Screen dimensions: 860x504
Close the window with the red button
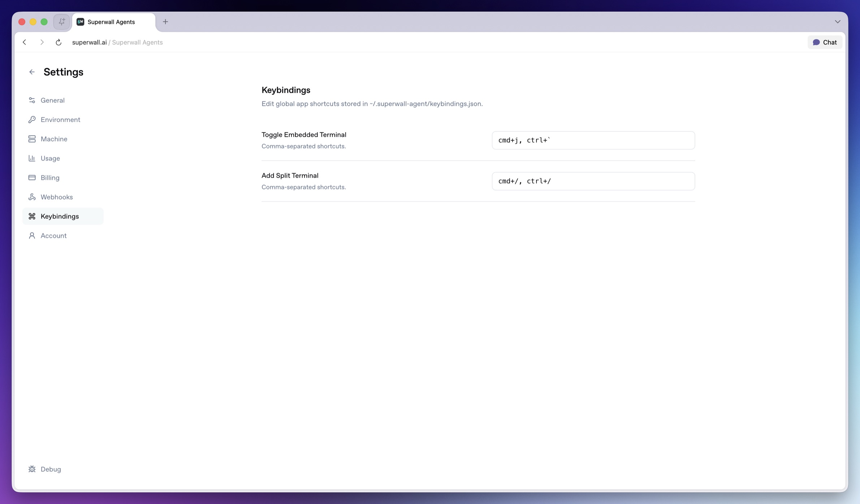[22, 22]
